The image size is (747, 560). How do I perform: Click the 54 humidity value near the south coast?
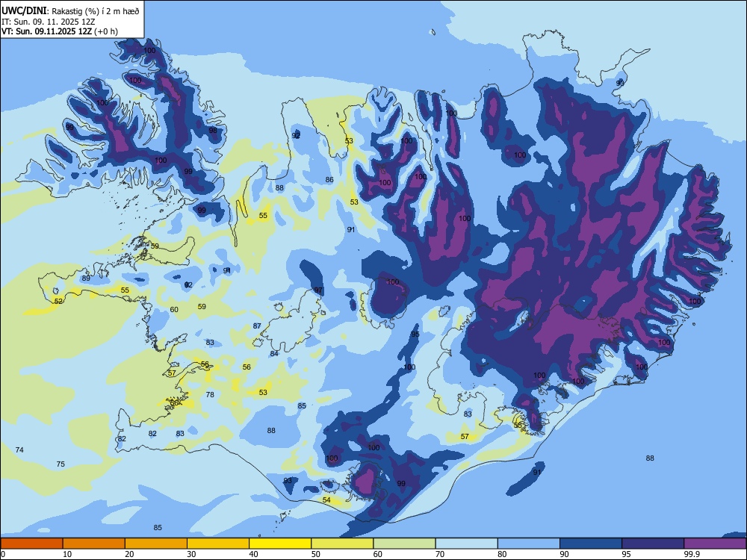click(x=327, y=500)
